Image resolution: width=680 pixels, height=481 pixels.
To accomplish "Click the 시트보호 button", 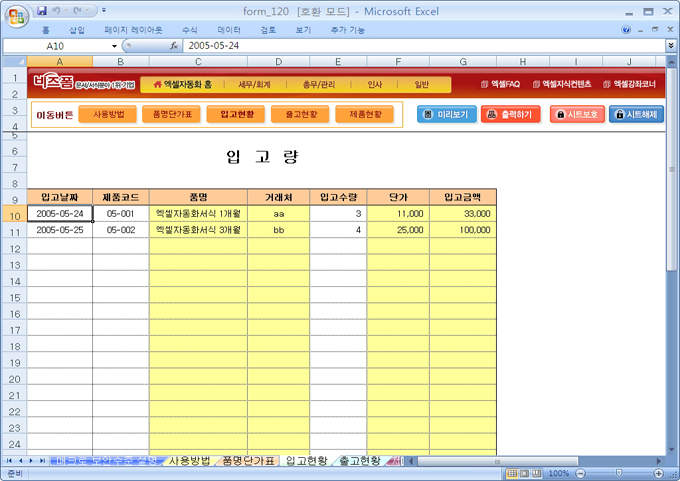I will [x=578, y=114].
